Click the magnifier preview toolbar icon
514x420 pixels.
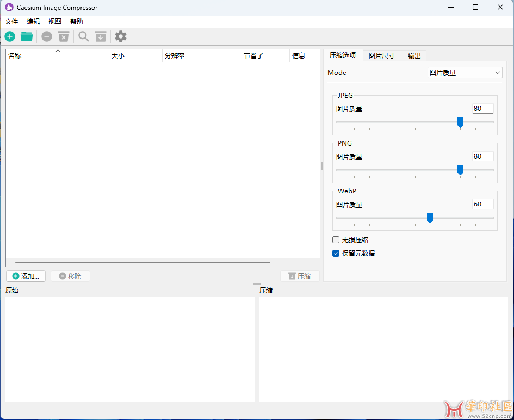[x=84, y=36]
